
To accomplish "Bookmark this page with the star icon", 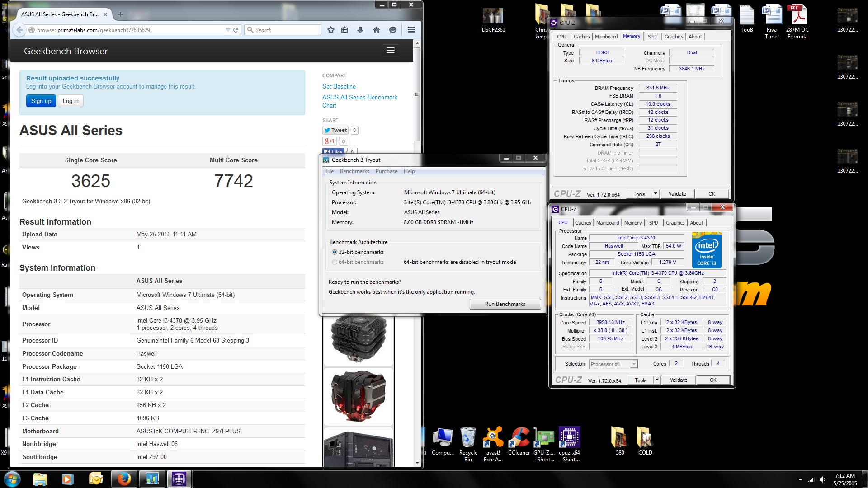I will pos(331,30).
